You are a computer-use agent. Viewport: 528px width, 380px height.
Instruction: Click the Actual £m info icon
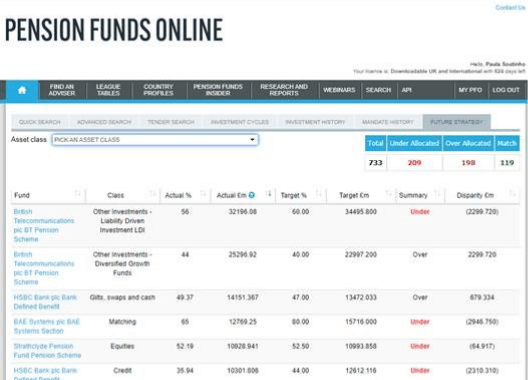point(252,195)
